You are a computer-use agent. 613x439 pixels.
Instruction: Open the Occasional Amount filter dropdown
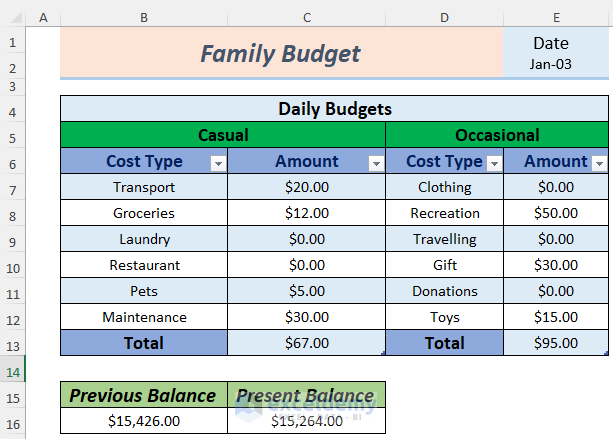pyautogui.click(x=599, y=163)
